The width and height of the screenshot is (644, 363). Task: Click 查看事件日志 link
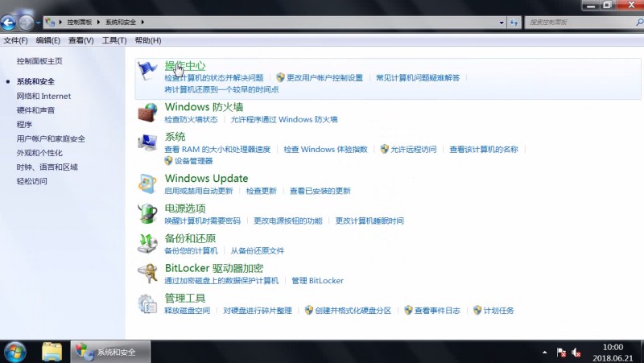437,311
